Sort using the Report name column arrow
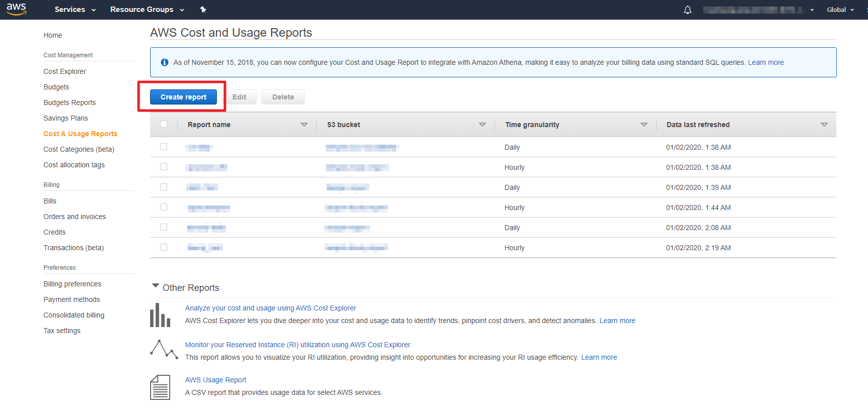Screen dimensions: 868x418 click(304, 125)
